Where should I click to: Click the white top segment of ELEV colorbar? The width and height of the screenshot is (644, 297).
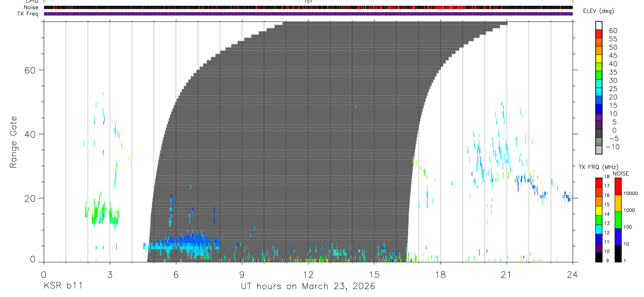[598, 26]
